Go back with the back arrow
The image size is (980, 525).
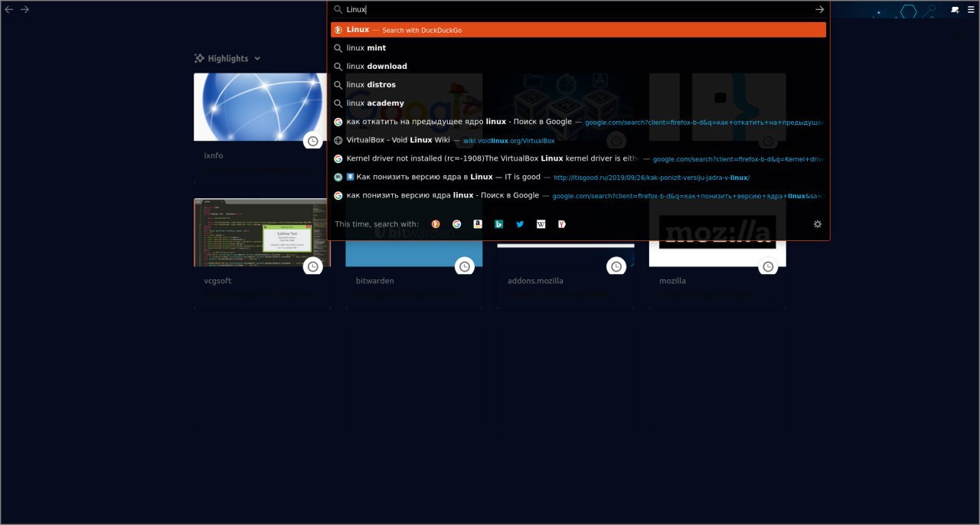tap(9, 9)
